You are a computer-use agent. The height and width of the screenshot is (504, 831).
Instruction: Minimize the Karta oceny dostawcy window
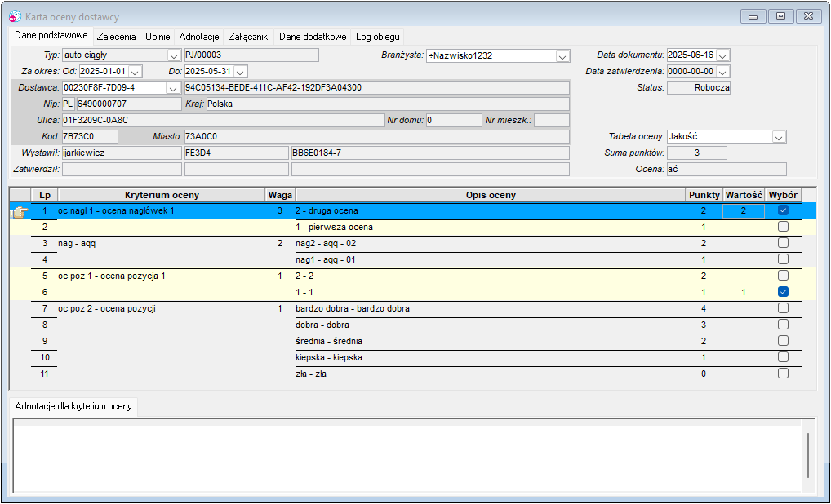click(x=753, y=16)
